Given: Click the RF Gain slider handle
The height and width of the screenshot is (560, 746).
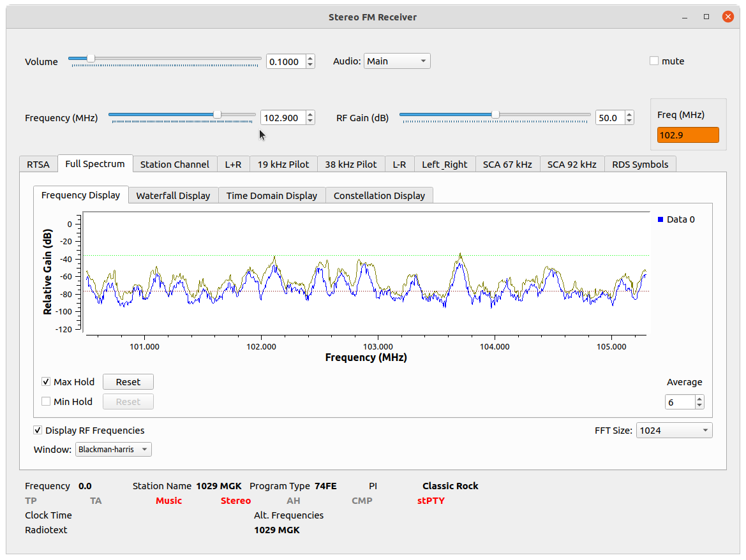Looking at the screenshot, I should tap(495, 114).
